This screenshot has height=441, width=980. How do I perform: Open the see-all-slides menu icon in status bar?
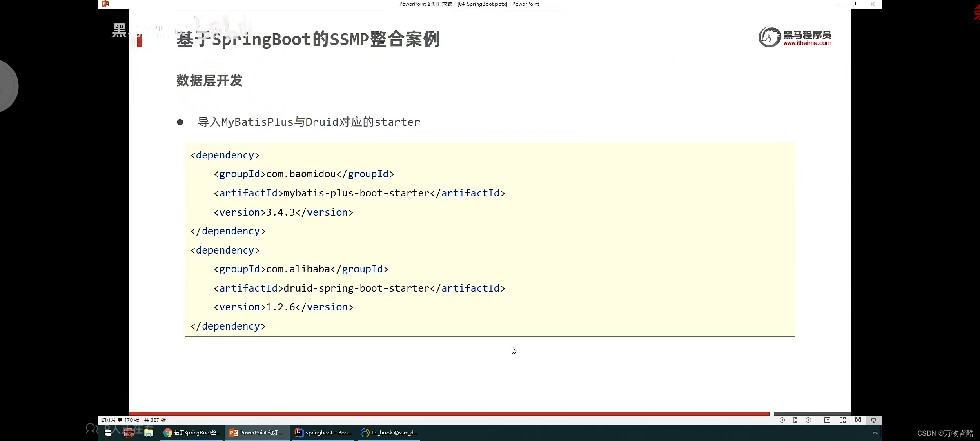click(x=795, y=420)
